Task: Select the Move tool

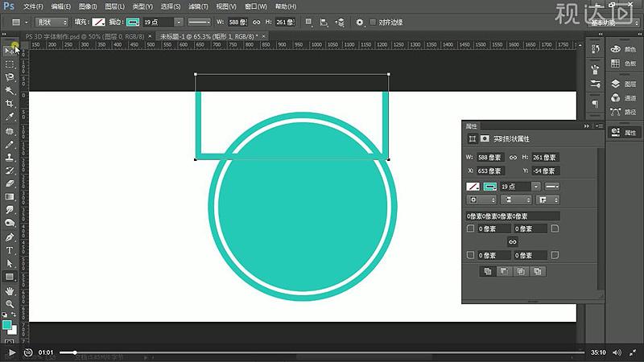Action: click(9, 51)
